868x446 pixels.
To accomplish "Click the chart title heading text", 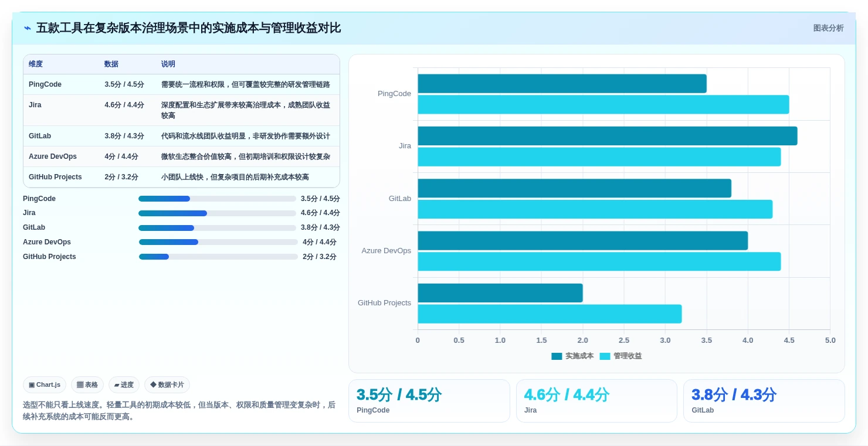I will click(x=188, y=28).
